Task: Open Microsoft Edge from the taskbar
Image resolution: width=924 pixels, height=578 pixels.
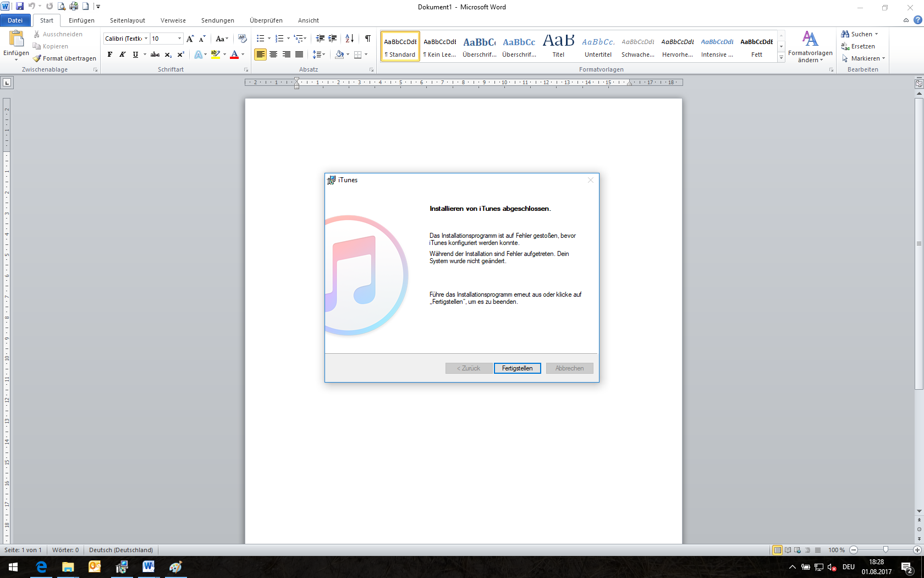Action: pyautogui.click(x=41, y=567)
